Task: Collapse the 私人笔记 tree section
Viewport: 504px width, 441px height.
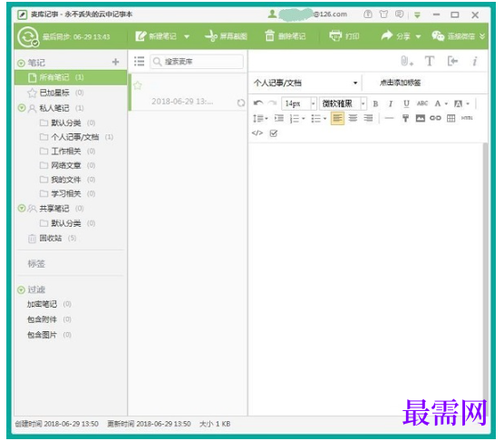Action: pos(22,108)
